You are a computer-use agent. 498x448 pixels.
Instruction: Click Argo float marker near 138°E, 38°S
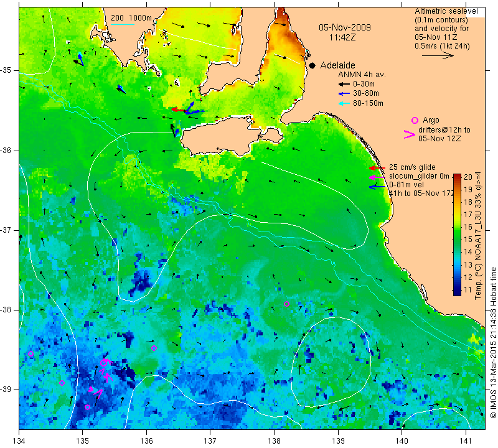pyautogui.click(x=286, y=304)
